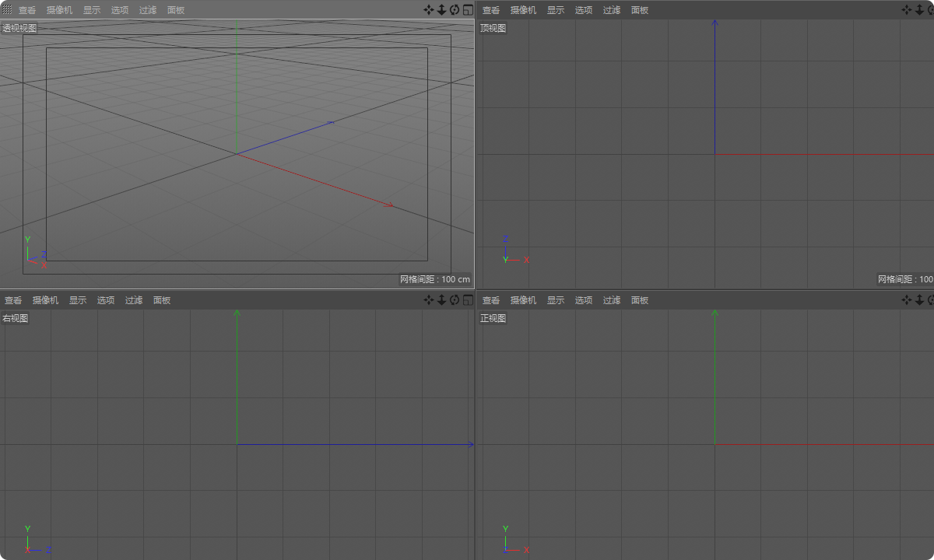Viewport: 934px width, 560px height.
Task: Click the pan camera icon in perspective viewport
Action: coord(429,10)
